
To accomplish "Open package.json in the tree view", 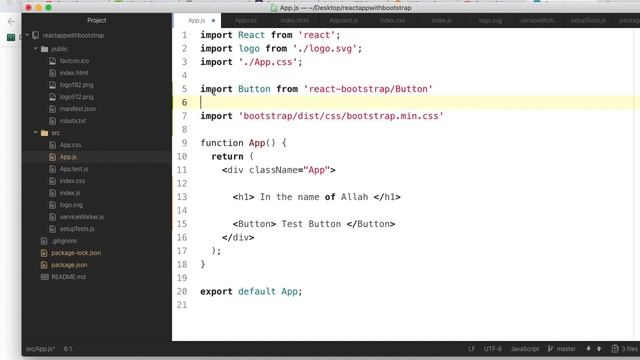I will coord(69,265).
